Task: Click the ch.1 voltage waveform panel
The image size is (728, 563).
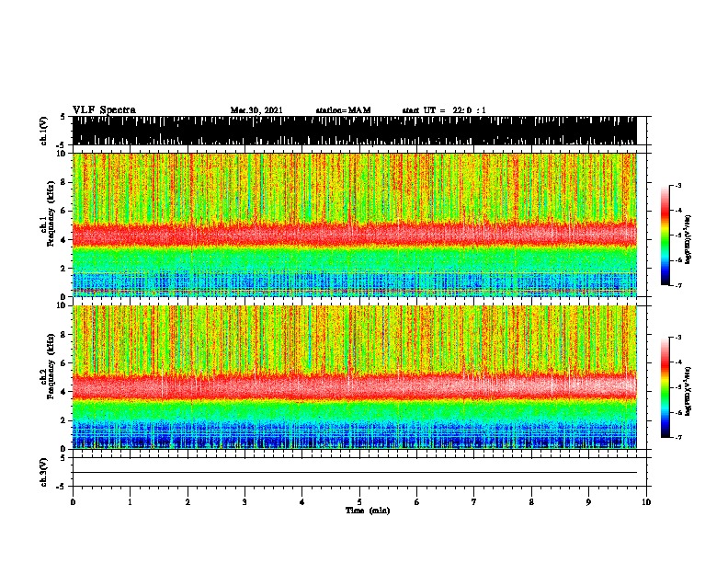Action: click(354, 131)
